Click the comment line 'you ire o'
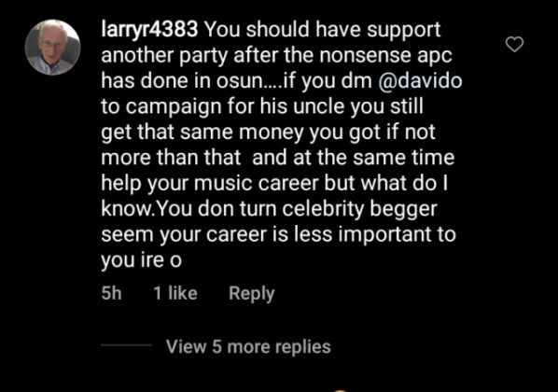This screenshot has width=558, height=392. tap(141, 260)
